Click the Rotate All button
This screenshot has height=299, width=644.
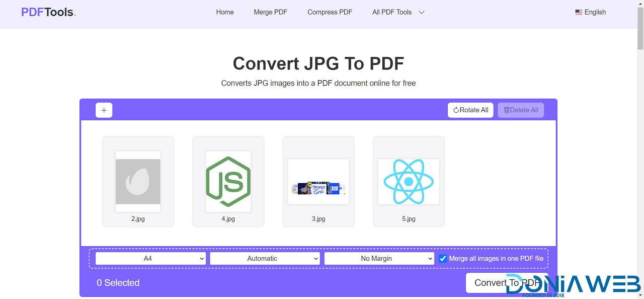click(470, 110)
